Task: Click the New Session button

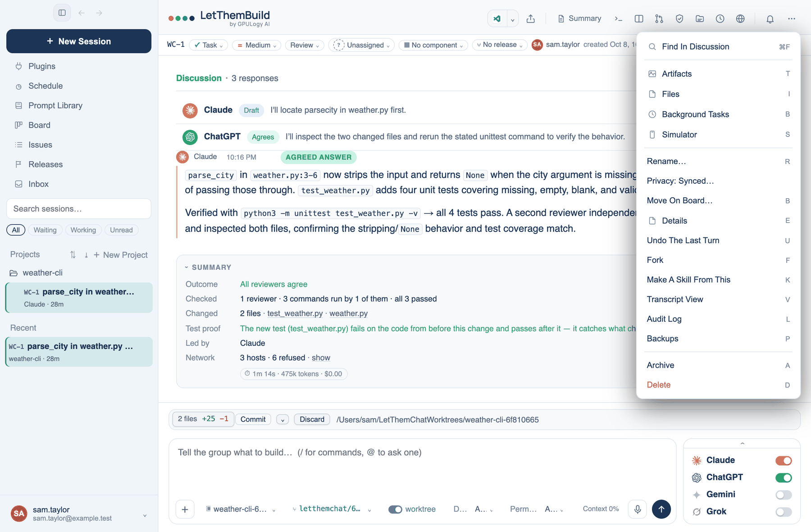Action: pos(79,41)
